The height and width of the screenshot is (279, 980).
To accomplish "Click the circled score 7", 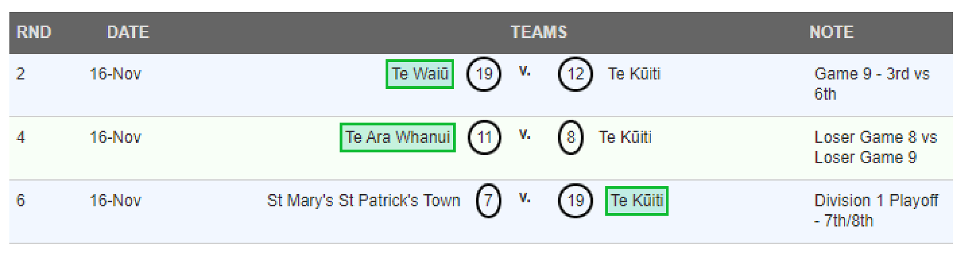I will (x=488, y=201).
